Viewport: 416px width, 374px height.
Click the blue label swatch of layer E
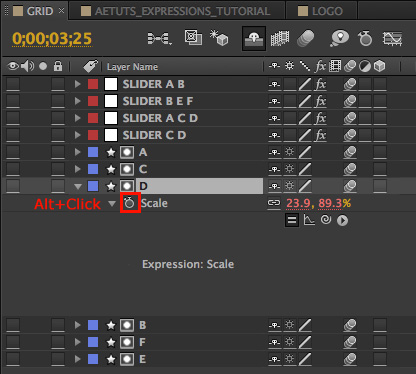93,359
